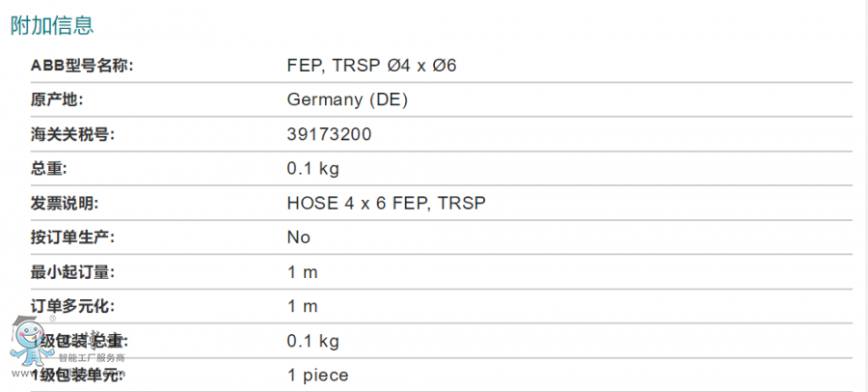Select the ABB型号名称 label
This screenshot has width=868, height=392.
point(83,66)
